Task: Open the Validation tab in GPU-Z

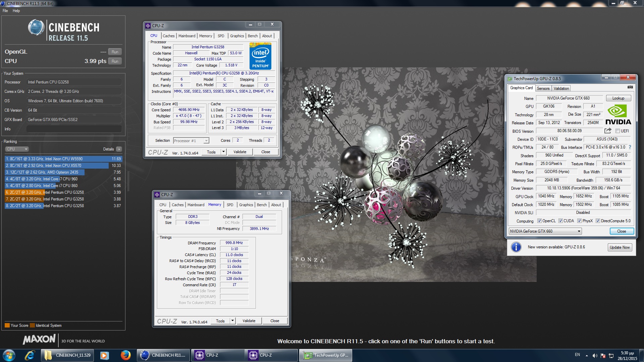Action: tap(561, 88)
